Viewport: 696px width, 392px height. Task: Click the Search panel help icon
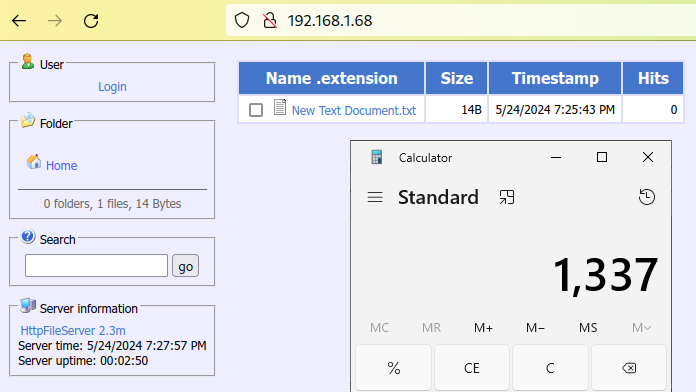click(x=28, y=236)
